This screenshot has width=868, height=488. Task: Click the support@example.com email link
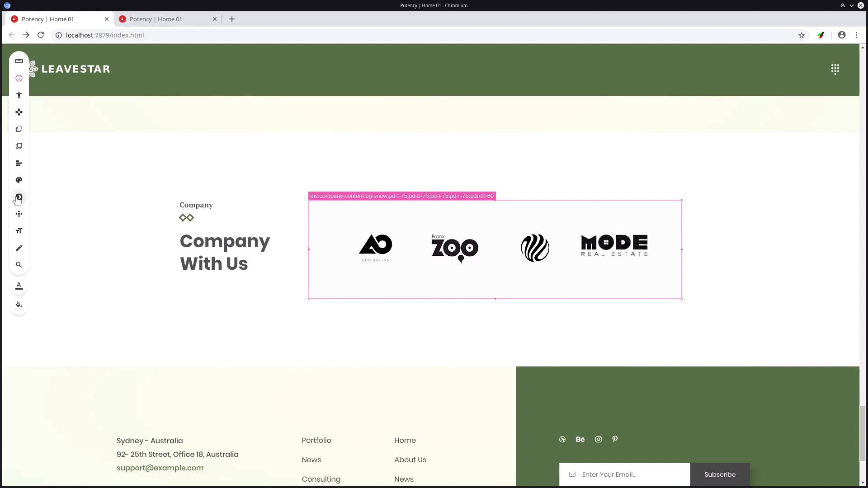click(160, 468)
